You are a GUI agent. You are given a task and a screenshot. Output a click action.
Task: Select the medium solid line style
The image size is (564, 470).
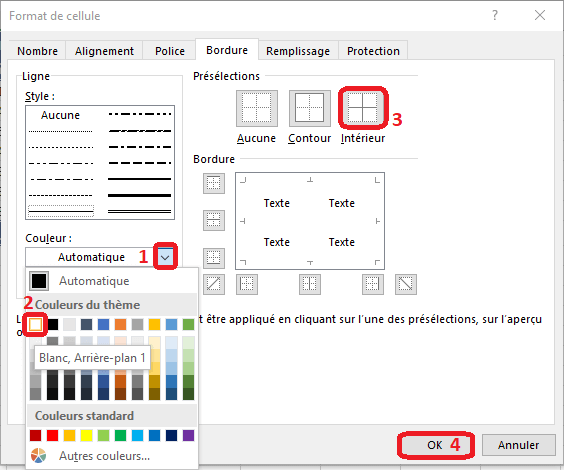point(140,179)
